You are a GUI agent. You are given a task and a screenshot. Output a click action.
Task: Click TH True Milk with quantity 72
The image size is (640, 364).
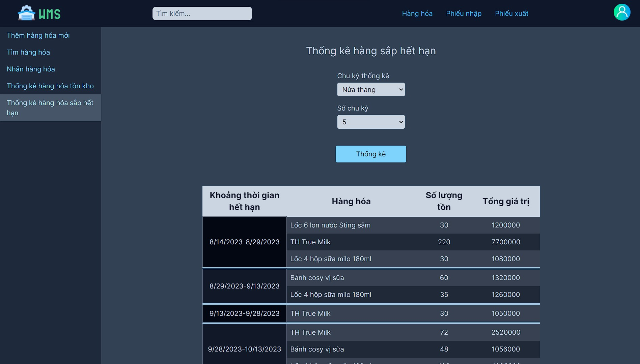click(413, 332)
